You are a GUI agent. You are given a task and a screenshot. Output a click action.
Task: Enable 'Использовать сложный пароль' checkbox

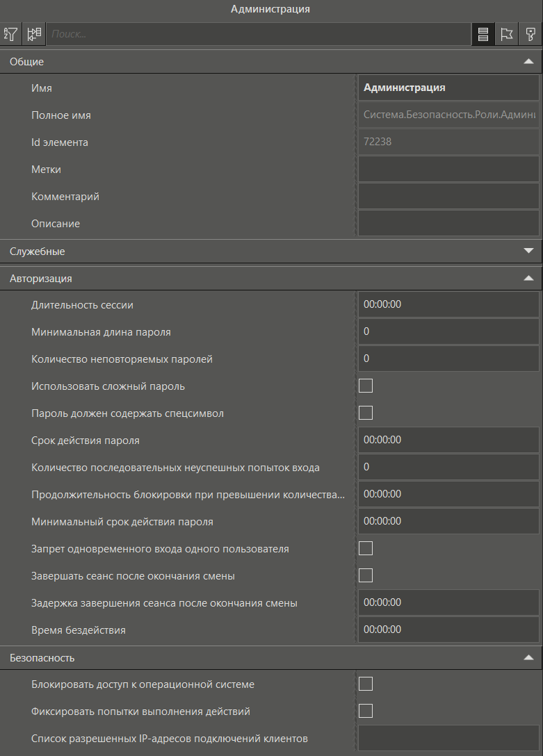(366, 386)
